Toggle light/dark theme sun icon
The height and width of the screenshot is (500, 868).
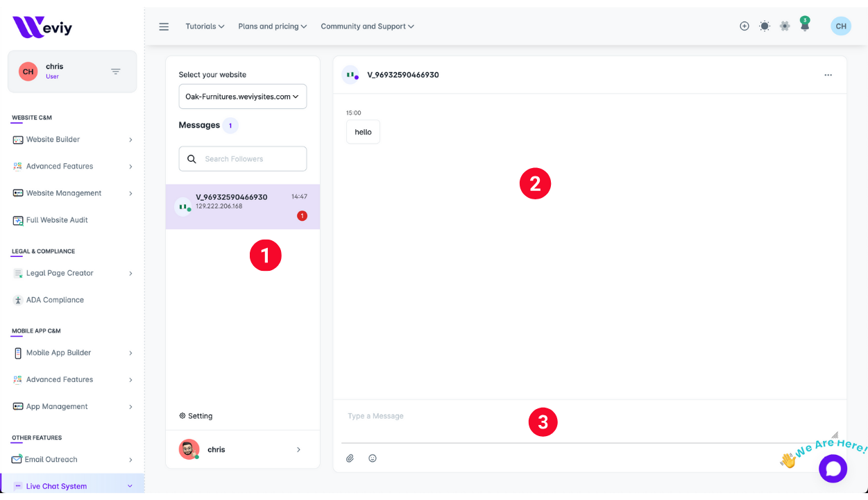(765, 26)
